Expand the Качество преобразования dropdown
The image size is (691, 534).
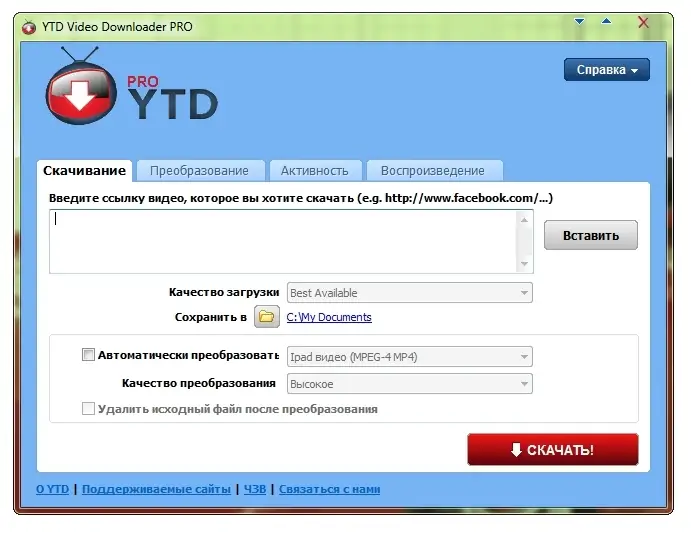pyautogui.click(x=409, y=383)
